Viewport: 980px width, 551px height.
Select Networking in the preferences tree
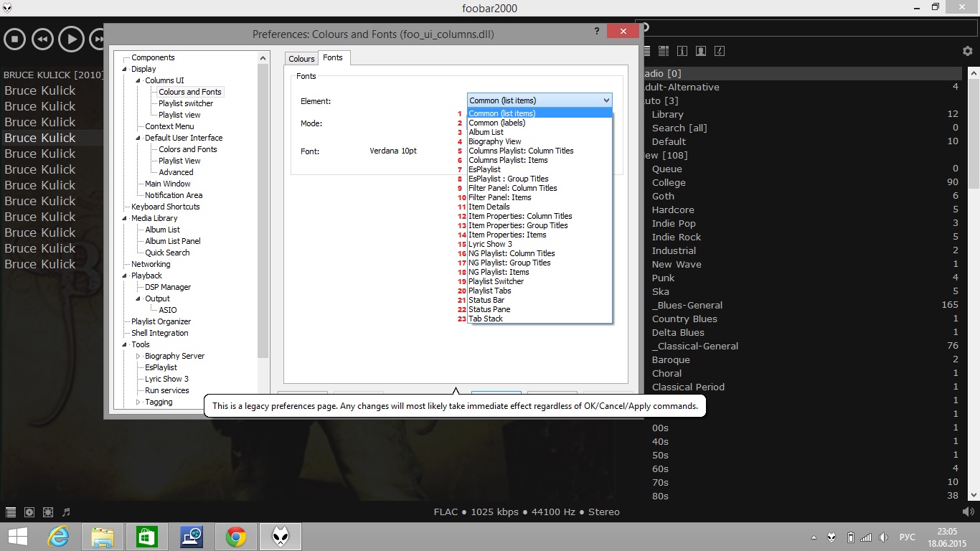151,264
